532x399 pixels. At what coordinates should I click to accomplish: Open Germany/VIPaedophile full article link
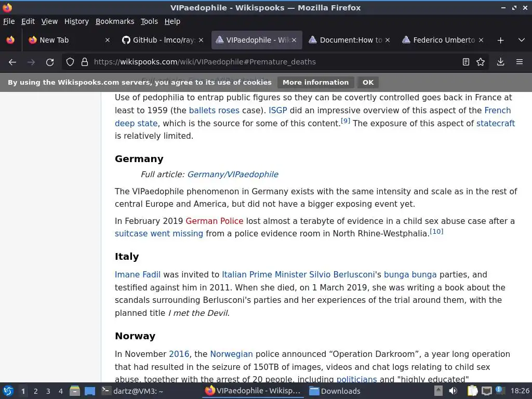click(233, 175)
